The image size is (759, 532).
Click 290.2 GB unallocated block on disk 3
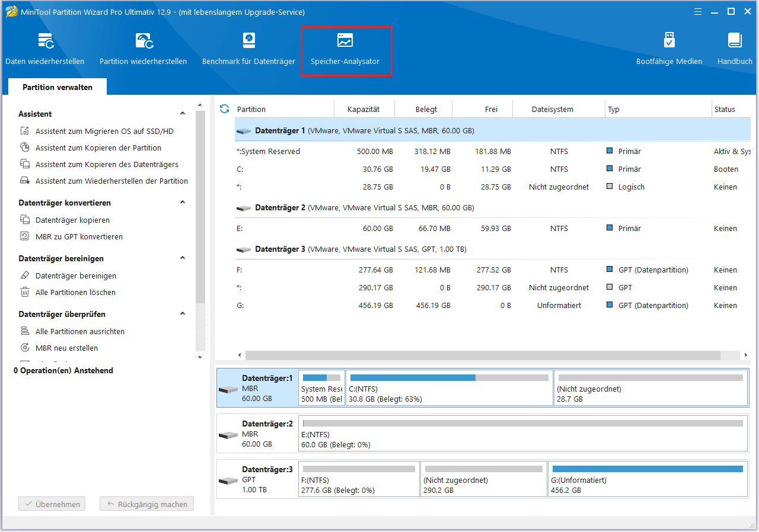pyautogui.click(x=484, y=479)
